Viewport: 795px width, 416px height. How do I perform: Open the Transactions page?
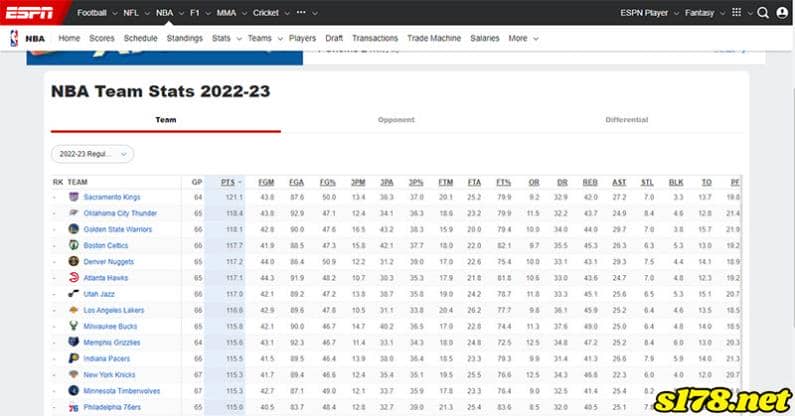point(375,38)
